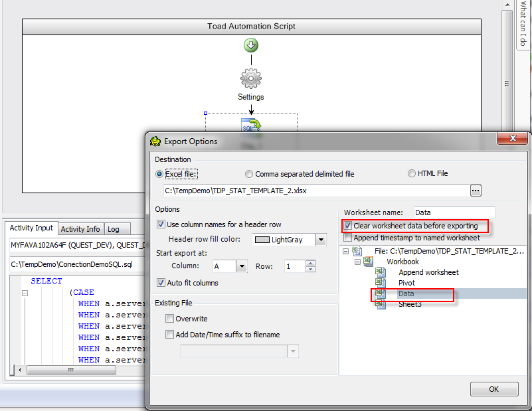
Task: Switch to the Activity Input tab
Action: pyautogui.click(x=31, y=228)
